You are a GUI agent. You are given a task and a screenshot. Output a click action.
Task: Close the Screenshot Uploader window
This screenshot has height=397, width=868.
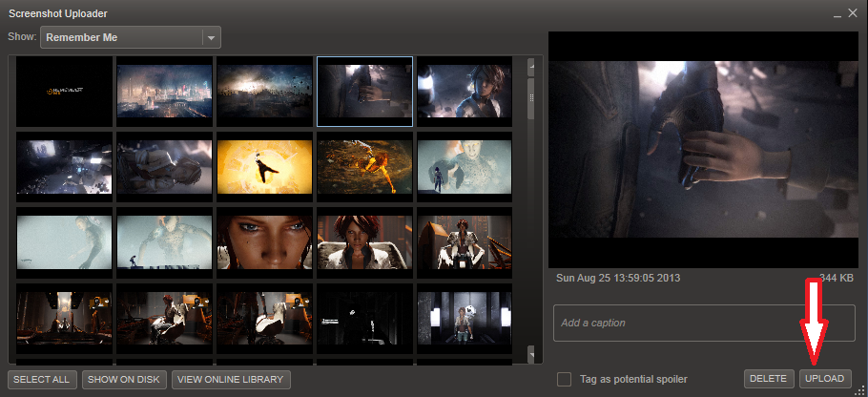(853, 13)
